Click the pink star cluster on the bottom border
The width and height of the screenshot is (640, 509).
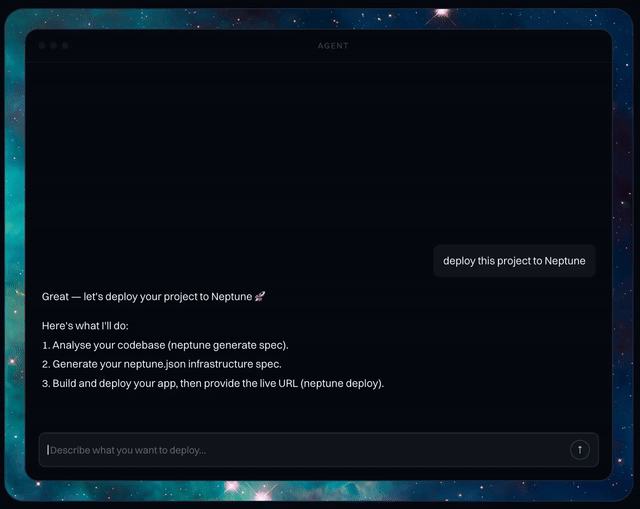pyautogui.click(x=249, y=490)
